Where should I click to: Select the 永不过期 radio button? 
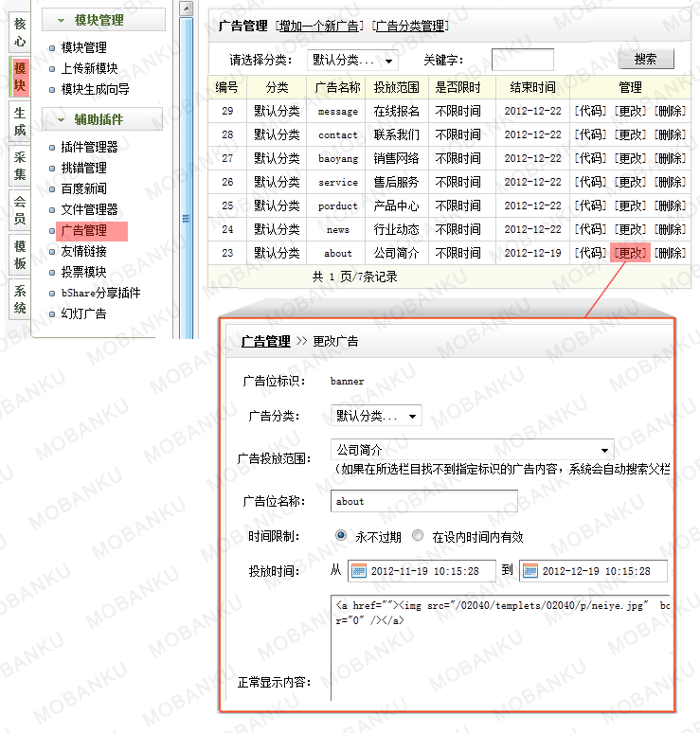pyautogui.click(x=341, y=535)
